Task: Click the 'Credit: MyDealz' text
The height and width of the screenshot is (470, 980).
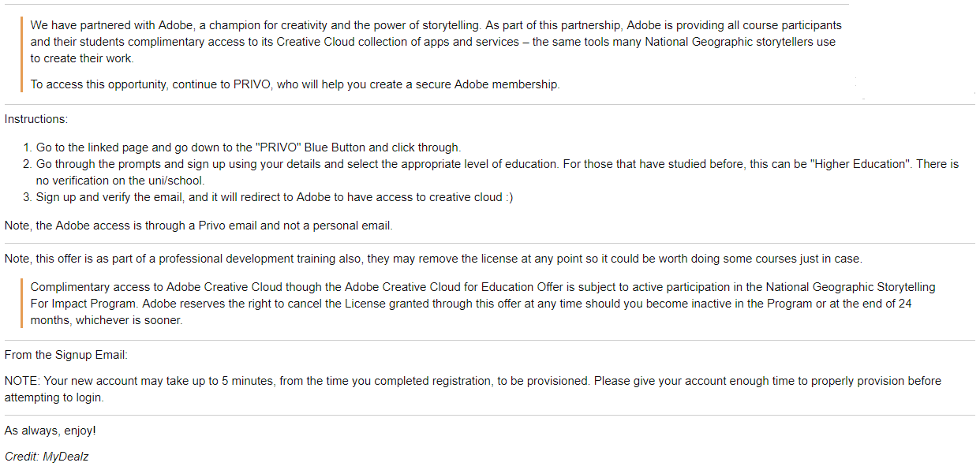Action: coord(47,457)
